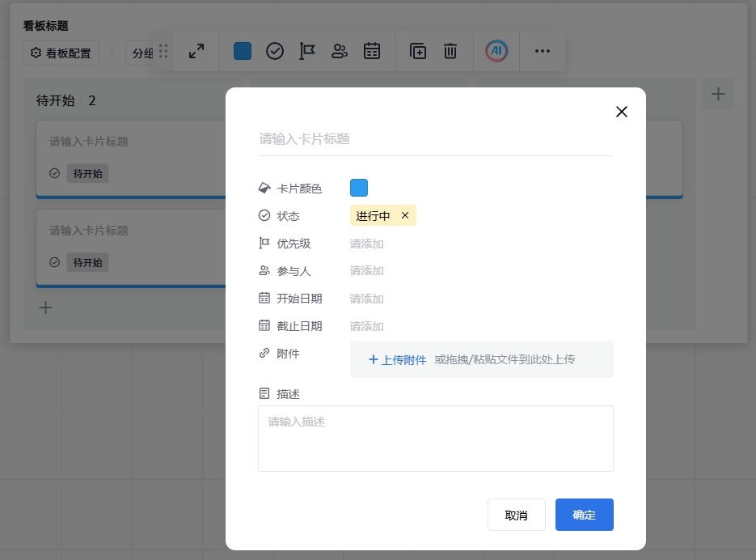The width and height of the screenshot is (756, 560).
Task: Pick the 卡片颜色 blue swatch in dialog
Action: pyautogui.click(x=359, y=188)
